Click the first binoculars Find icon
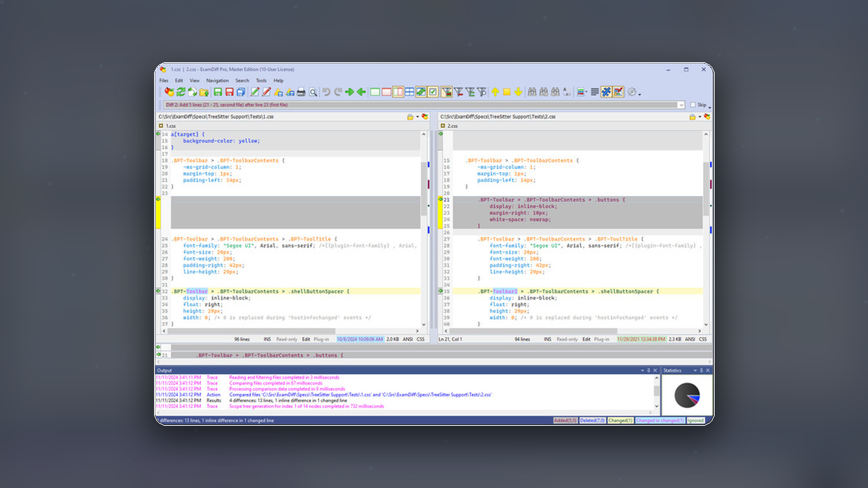 click(x=532, y=92)
